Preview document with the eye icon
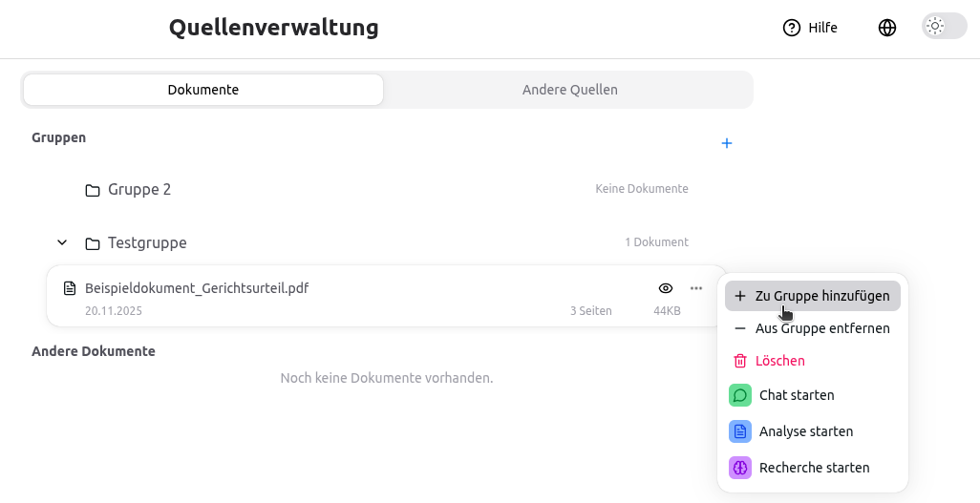The width and height of the screenshot is (980, 503). (666, 288)
